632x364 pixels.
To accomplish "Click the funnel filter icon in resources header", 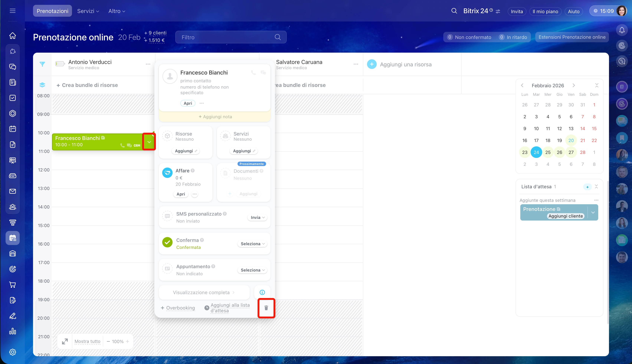I will (x=42, y=64).
